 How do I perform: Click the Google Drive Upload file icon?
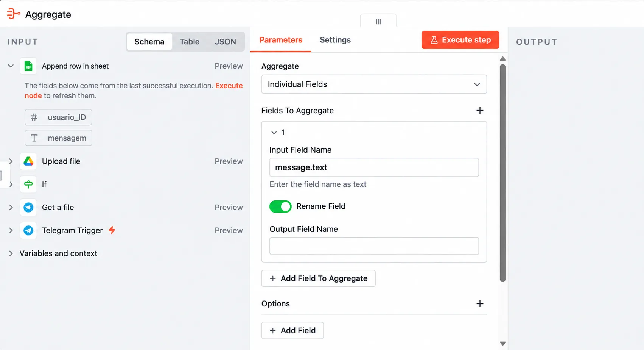28,161
